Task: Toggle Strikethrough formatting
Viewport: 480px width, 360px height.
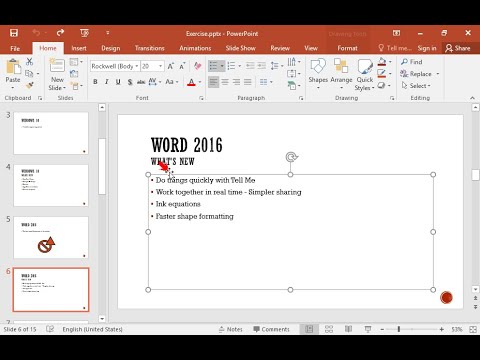Action: (141, 82)
